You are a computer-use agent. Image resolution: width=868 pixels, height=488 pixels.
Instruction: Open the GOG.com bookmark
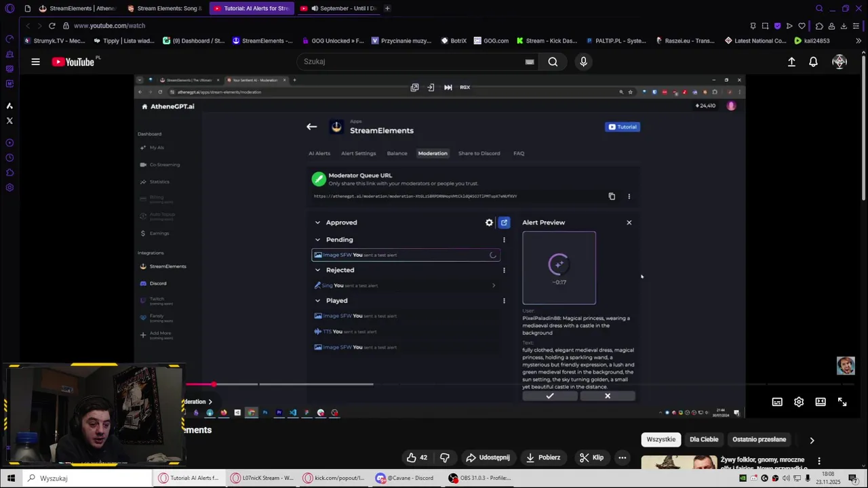[x=491, y=41]
